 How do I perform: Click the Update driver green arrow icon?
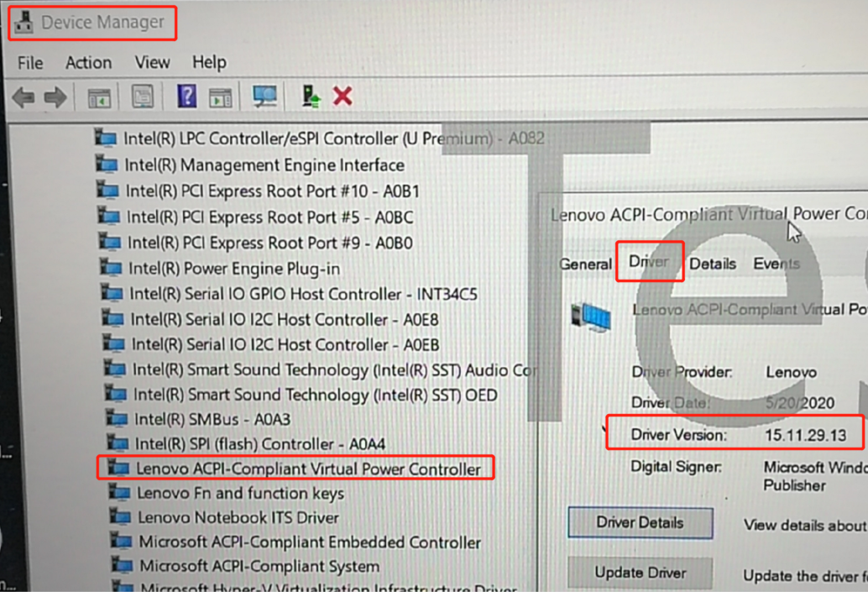pyautogui.click(x=311, y=97)
